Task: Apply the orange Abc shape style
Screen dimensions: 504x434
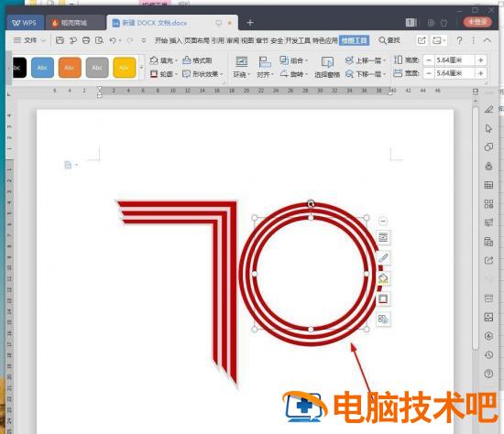Action: 70,68
